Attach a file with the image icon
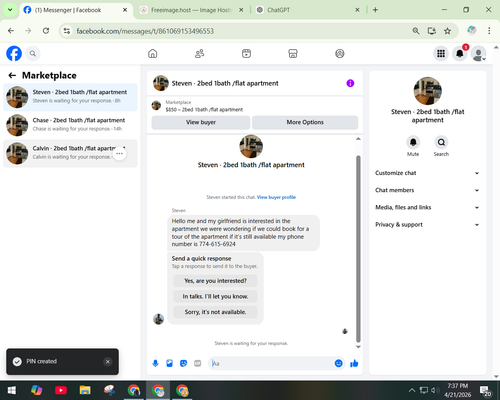This screenshot has width=500, height=400. (169, 363)
